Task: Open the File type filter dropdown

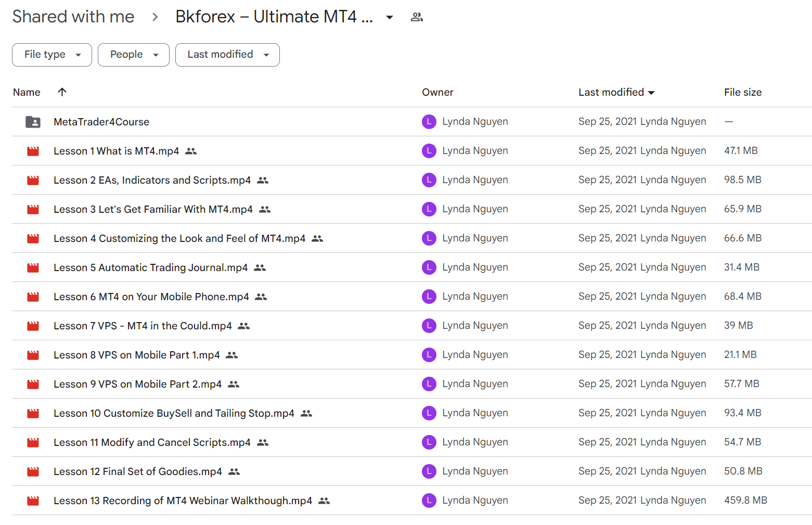Action: pyautogui.click(x=52, y=55)
